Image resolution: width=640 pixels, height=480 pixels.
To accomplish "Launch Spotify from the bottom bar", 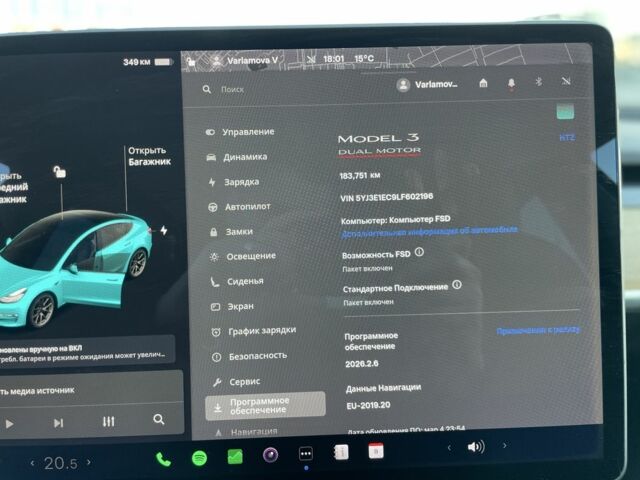I will (x=199, y=458).
